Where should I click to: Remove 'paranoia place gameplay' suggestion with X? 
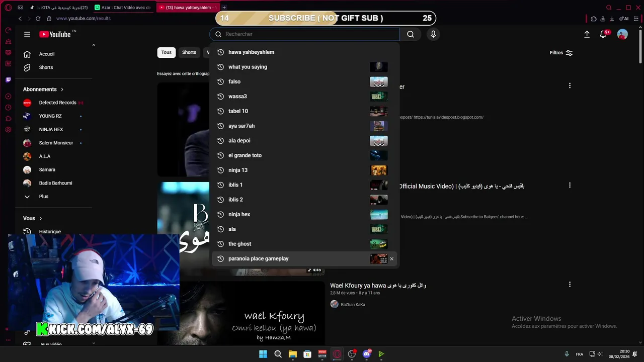[x=391, y=259]
